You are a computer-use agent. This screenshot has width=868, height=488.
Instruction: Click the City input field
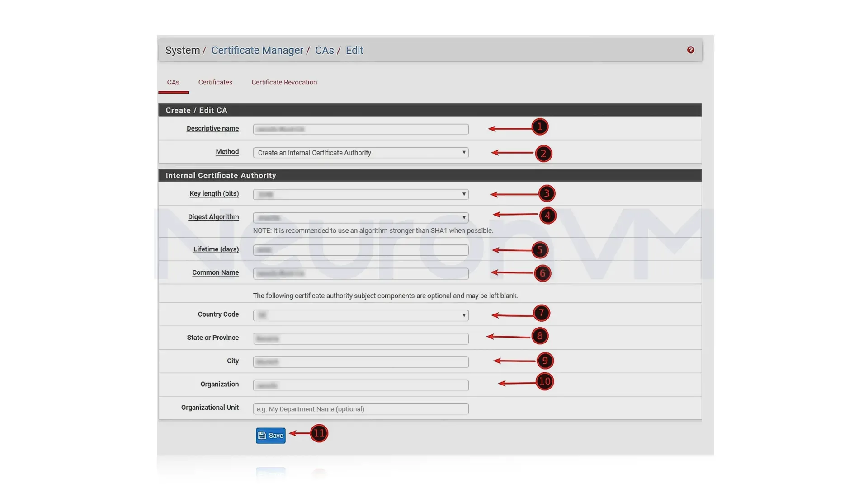[361, 362]
